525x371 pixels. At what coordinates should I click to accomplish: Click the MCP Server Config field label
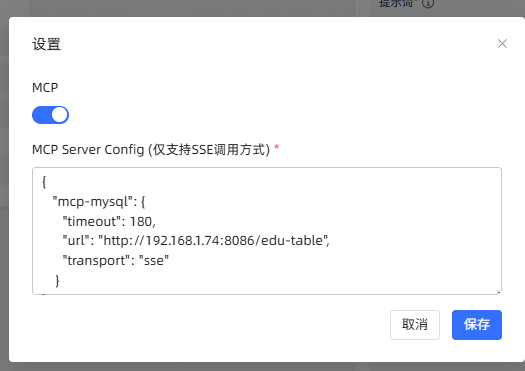pyautogui.click(x=151, y=149)
